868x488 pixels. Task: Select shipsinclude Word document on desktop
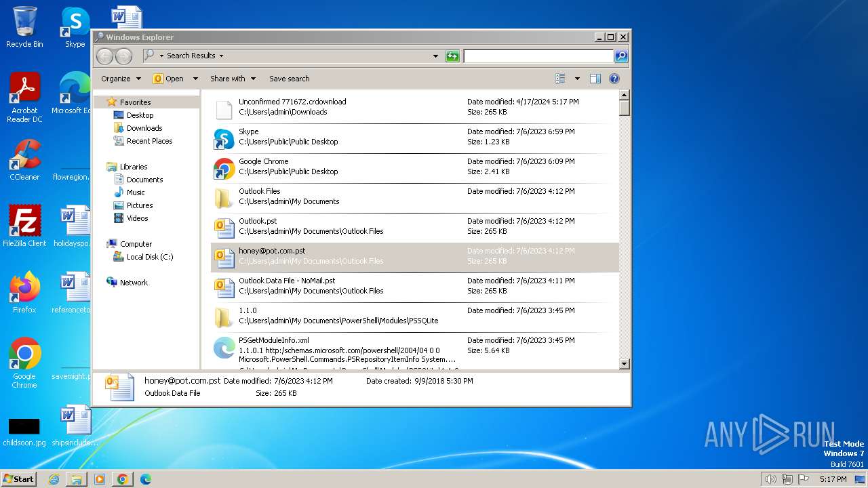pos(75,426)
